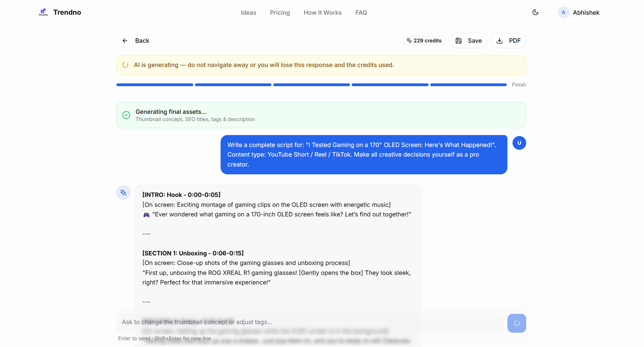Viewport: 644px width, 347px height.
Task: Click the floppy disk Save icon
Action: click(x=459, y=41)
